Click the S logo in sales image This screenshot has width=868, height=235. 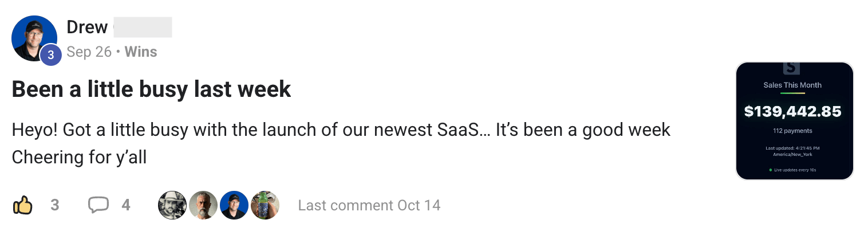coord(791,68)
